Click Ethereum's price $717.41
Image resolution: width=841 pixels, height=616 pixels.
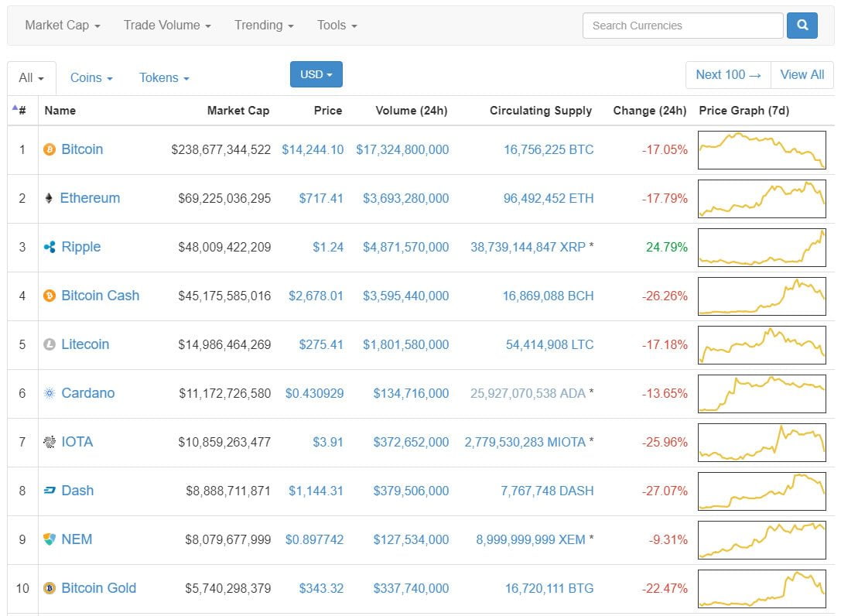point(321,199)
